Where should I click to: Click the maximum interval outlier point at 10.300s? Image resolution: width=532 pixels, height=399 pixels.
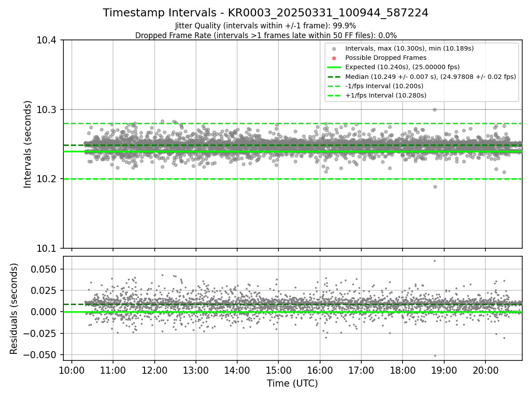[x=434, y=110]
